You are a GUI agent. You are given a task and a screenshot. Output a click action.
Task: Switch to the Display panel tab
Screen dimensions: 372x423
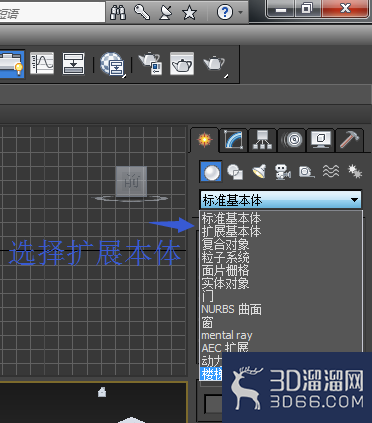click(x=320, y=139)
